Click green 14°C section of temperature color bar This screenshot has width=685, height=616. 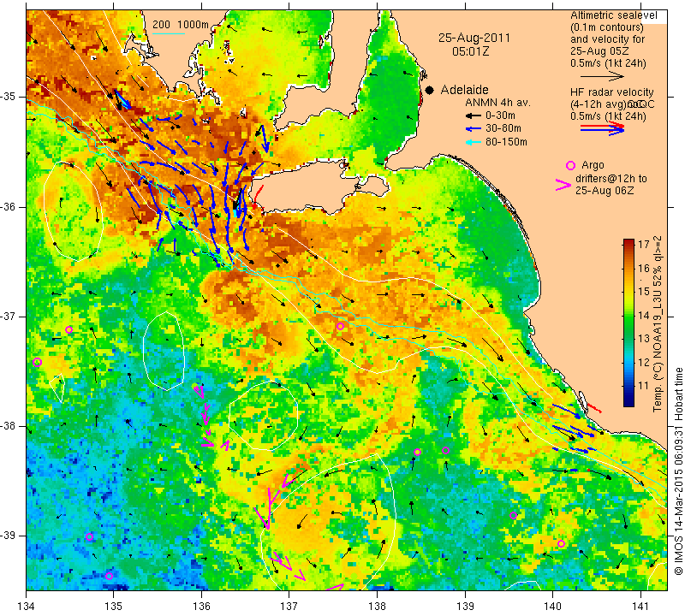628,315
